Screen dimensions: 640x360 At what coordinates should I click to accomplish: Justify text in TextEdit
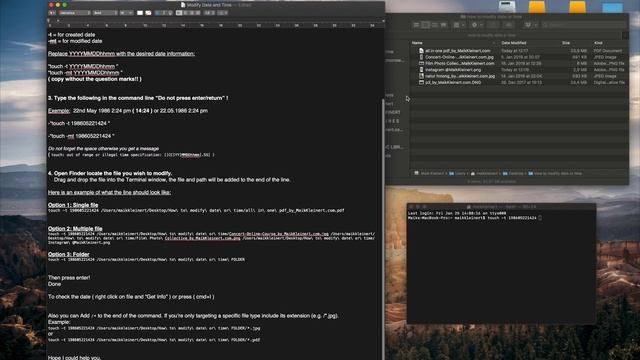[x=198, y=13]
